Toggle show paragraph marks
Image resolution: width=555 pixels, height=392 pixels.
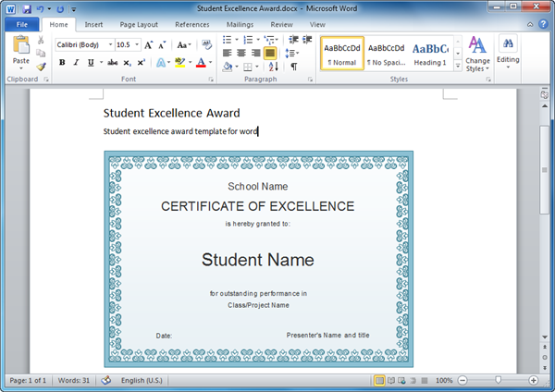(294, 67)
